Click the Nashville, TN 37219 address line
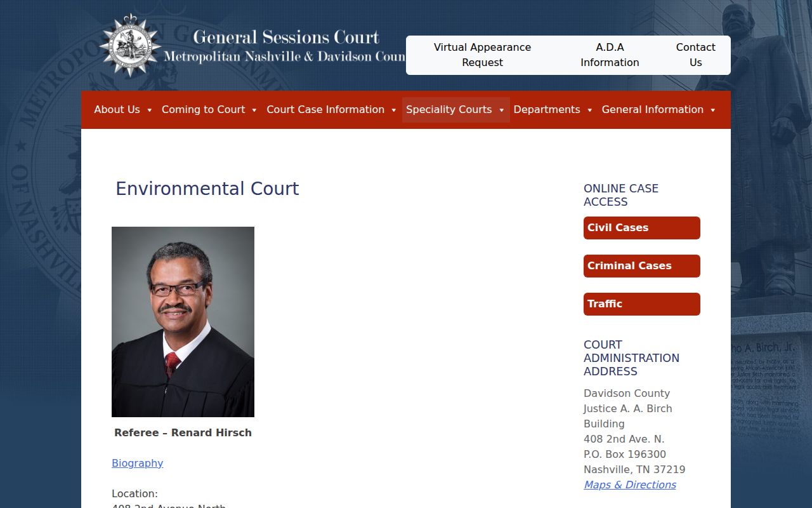 (x=634, y=469)
